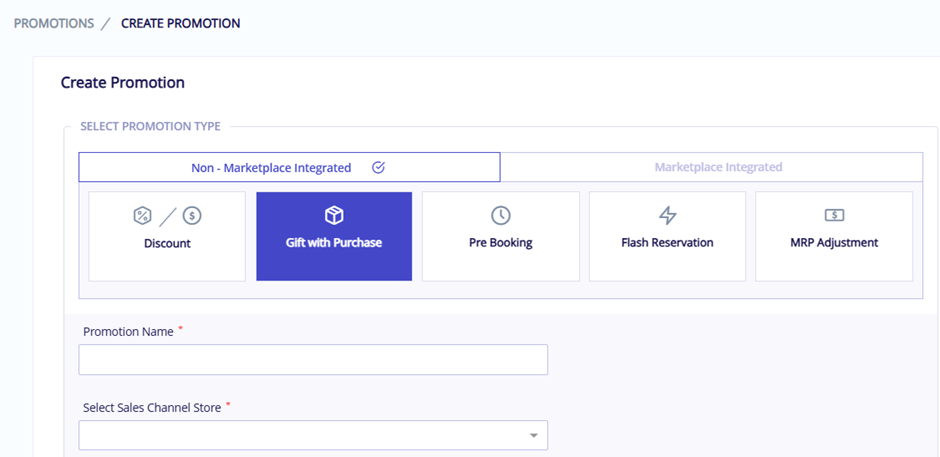Expand the sales channel dropdown arrow
Viewport: 940px width, 457px height.
point(534,435)
